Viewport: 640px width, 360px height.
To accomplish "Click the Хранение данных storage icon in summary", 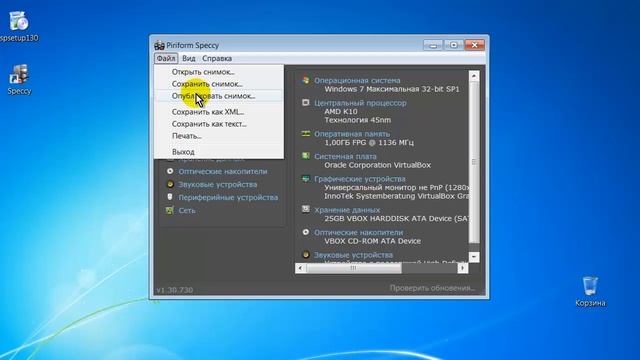I will pos(306,209).
